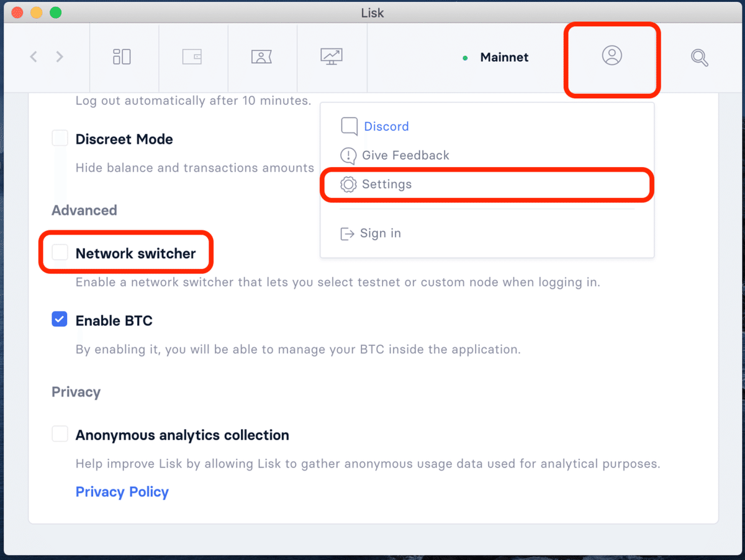
Task: Go forward with right arrow
Action: [x=60, y=57]
